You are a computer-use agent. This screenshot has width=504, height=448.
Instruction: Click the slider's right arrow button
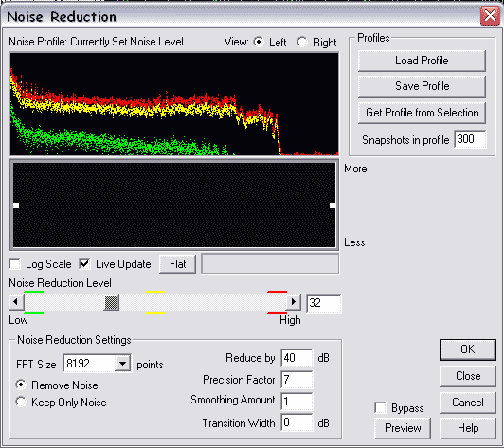(293, 302)
